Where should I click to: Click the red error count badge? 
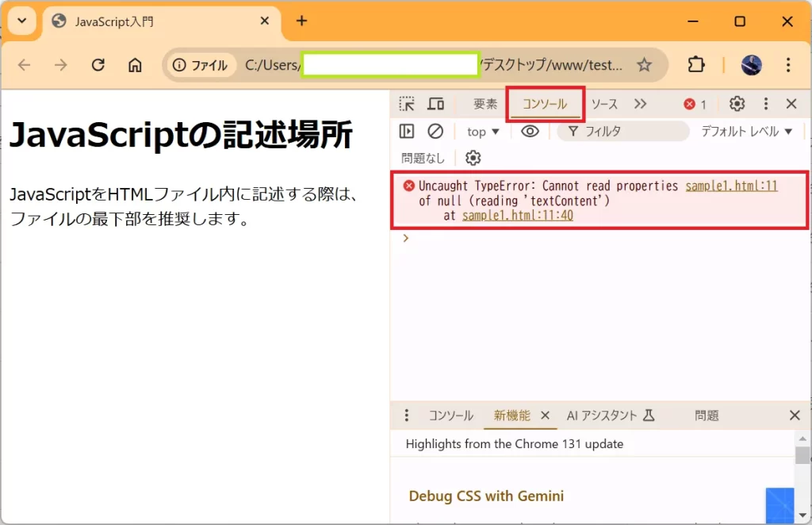(x=695, y=104)
